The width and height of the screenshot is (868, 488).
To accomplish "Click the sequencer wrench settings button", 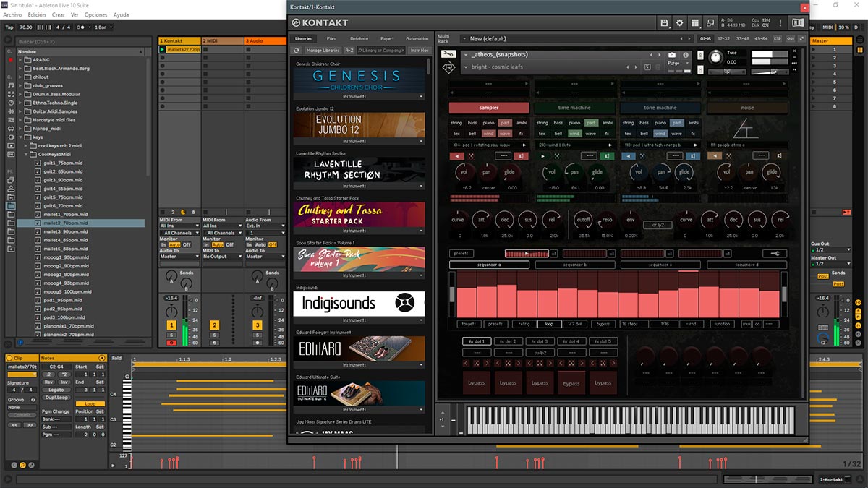I will (775, 254).
